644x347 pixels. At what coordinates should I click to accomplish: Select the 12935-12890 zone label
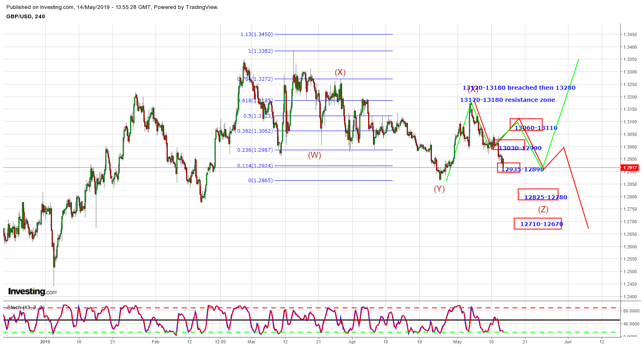tap(522, 169)
